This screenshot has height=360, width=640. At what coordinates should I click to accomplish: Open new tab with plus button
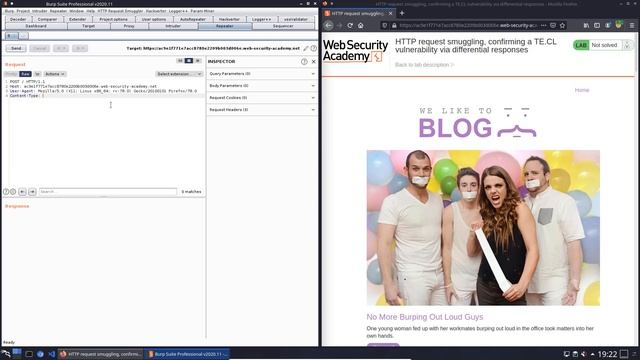[402, 13]
